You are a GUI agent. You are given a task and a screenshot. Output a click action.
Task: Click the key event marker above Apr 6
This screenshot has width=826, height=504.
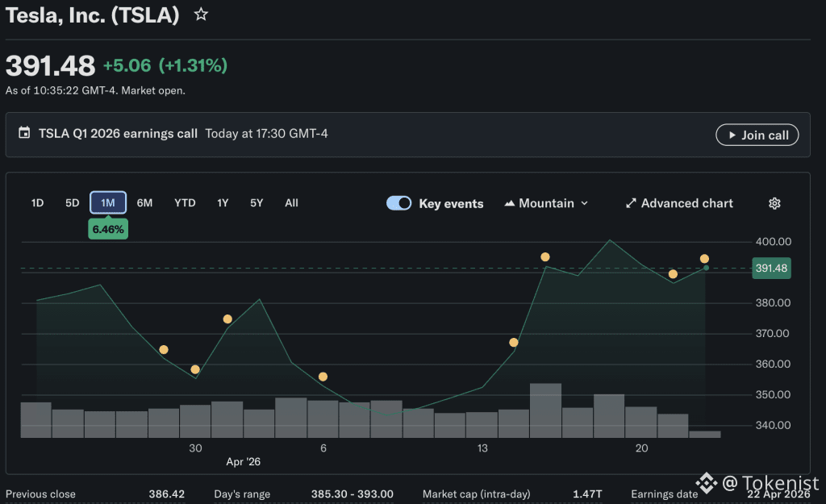tap(323, 377)
